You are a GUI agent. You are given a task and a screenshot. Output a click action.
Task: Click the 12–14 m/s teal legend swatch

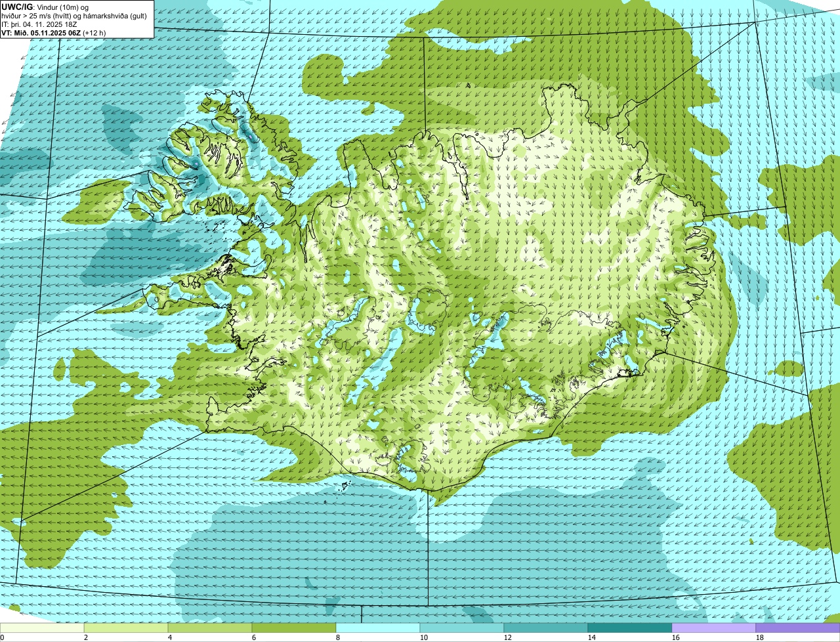[x=546, y=628]
